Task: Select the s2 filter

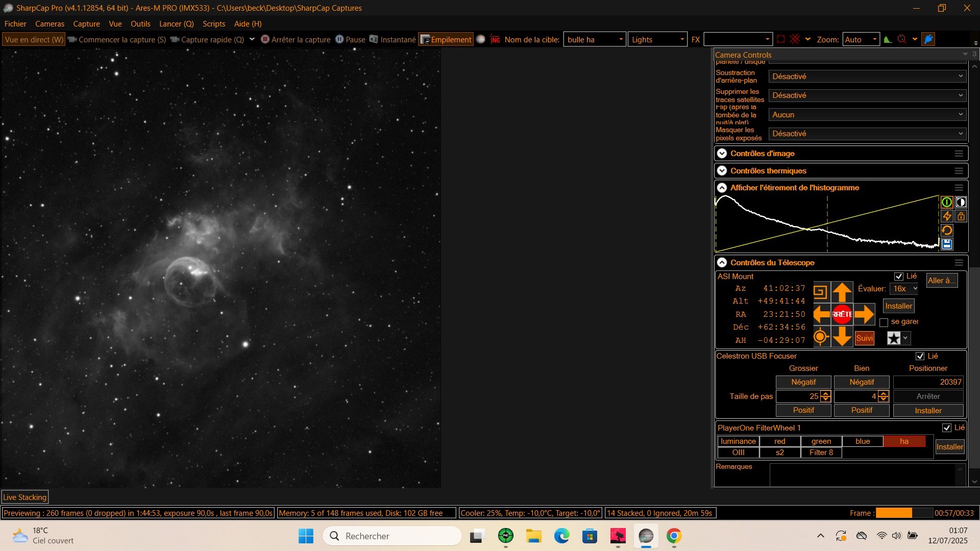Action: tap(779, 453)
